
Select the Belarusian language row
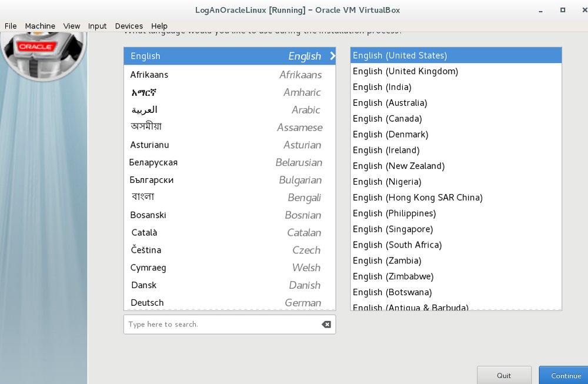pos(229,162)
